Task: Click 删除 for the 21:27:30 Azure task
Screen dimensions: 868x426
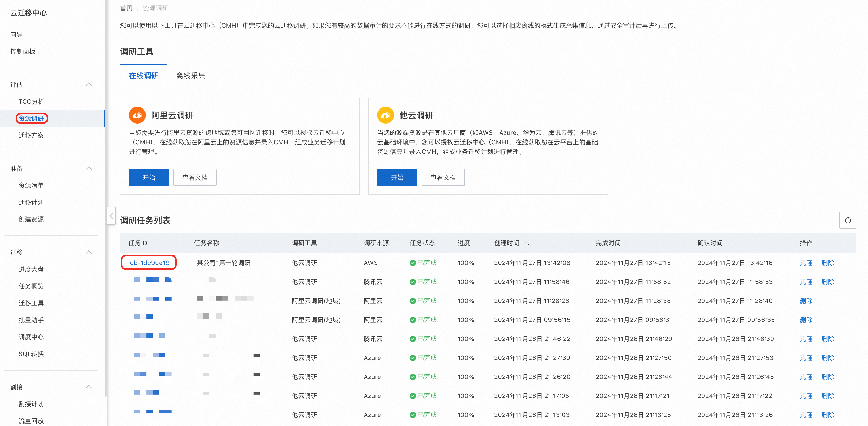Action: (x=828, y=358)
